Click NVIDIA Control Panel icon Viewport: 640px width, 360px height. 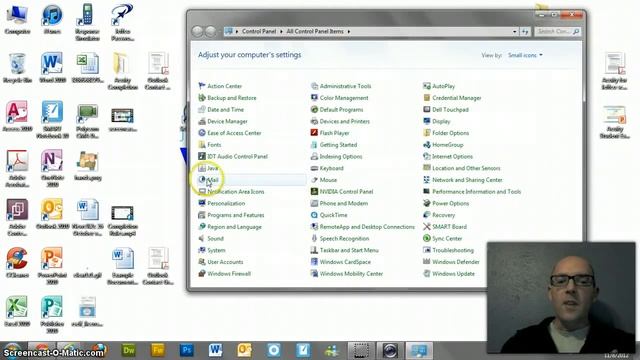coord(314,191)
